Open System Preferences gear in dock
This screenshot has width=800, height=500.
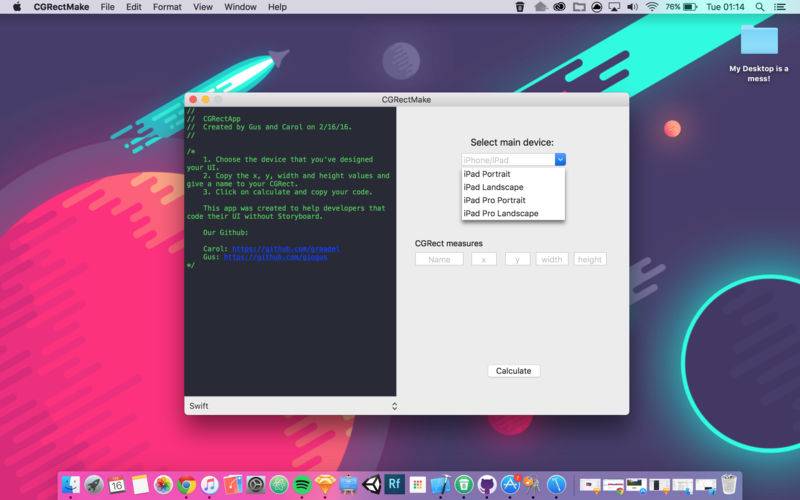(x=256, y=484)
